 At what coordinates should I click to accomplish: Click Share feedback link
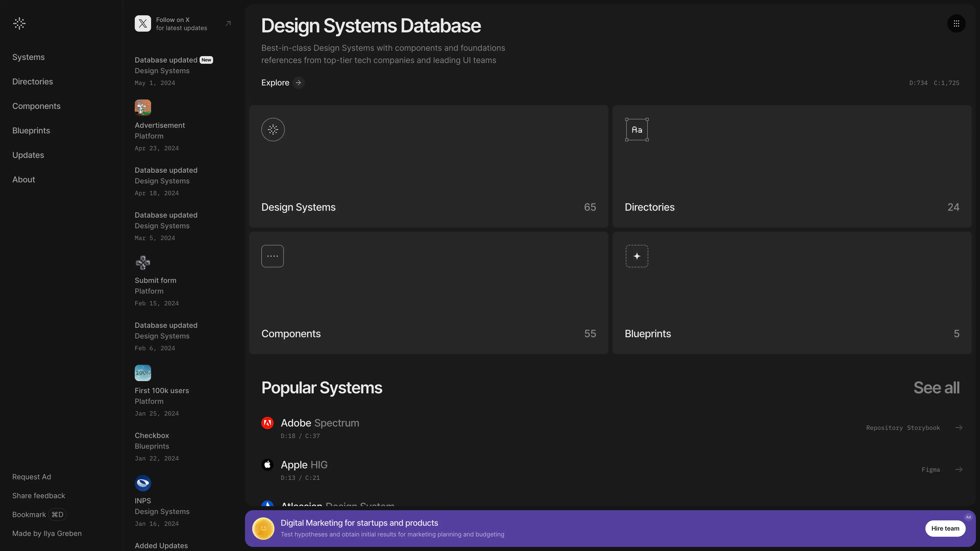click(39, 496)
